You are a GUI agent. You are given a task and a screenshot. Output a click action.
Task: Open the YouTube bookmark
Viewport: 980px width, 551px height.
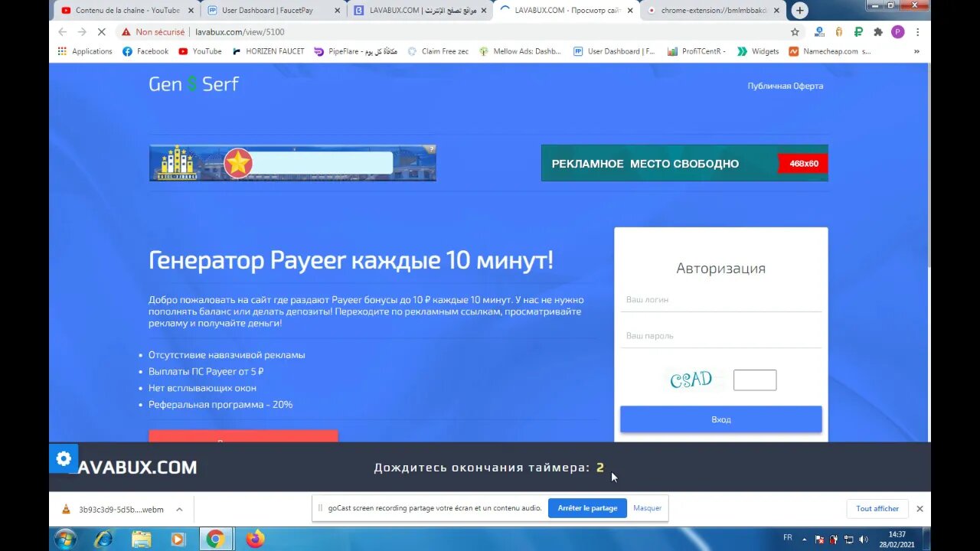200,51
